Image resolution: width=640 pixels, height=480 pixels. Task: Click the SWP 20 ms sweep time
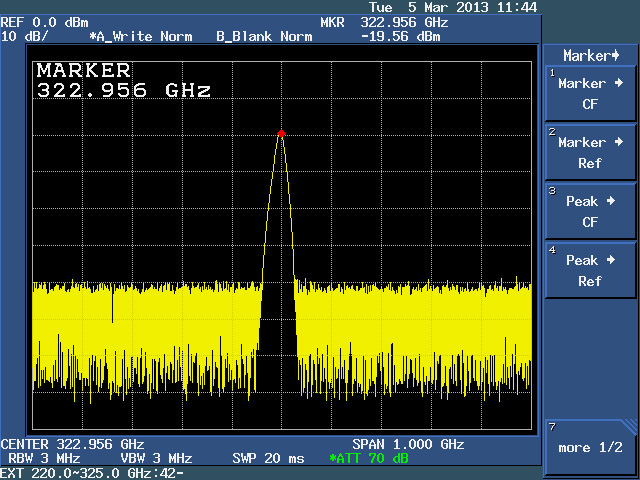click(x=267, y=458)
